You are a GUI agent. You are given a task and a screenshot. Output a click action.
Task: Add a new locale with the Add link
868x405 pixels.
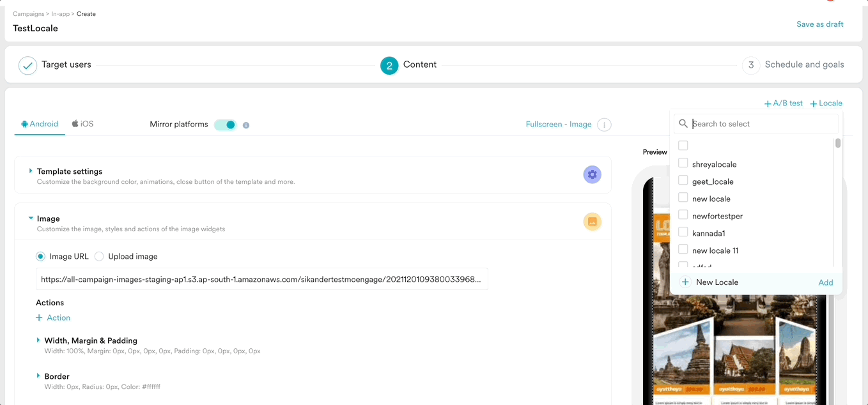(826, 282)
